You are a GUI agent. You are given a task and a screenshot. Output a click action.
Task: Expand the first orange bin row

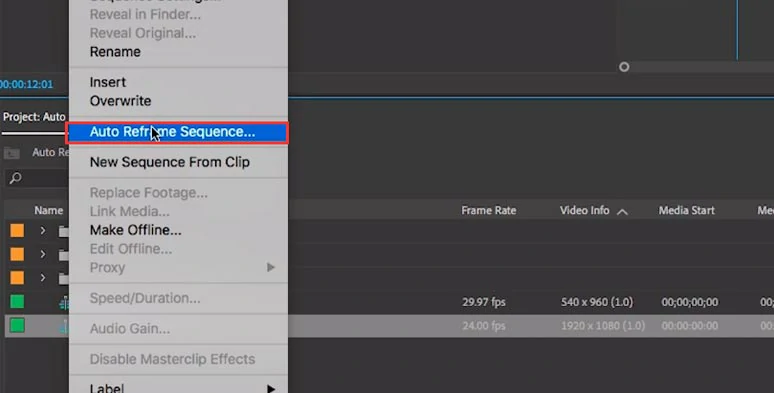pyautogui.click(x=43, y=231)
